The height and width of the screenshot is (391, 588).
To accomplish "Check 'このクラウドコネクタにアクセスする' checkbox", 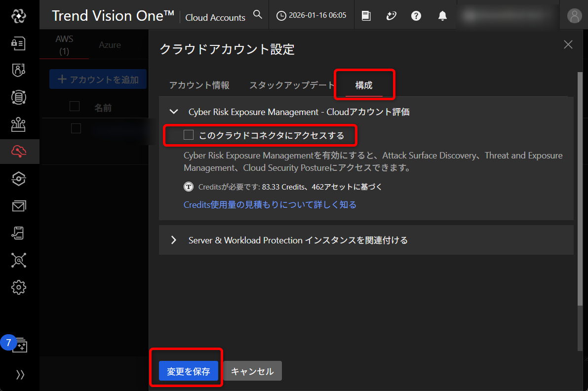I will pyautogui.click(x=189, y=135).
